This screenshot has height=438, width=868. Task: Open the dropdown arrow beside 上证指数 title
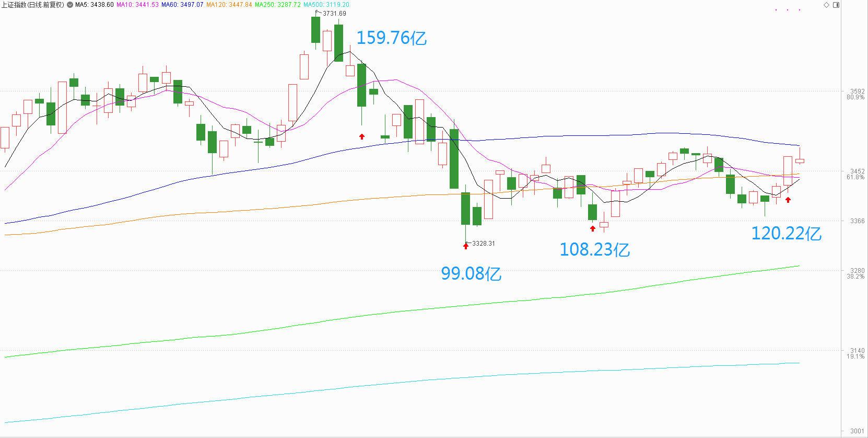70,5
